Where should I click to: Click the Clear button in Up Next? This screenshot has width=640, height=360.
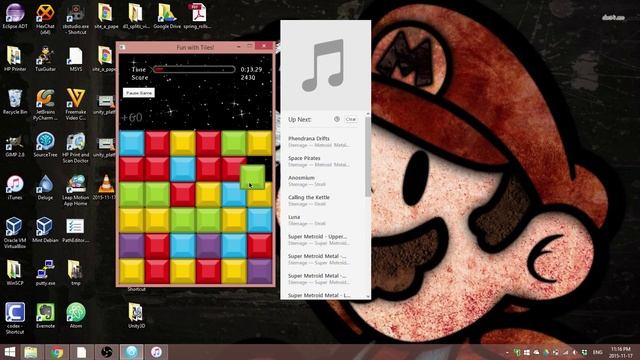click(351, 119)
